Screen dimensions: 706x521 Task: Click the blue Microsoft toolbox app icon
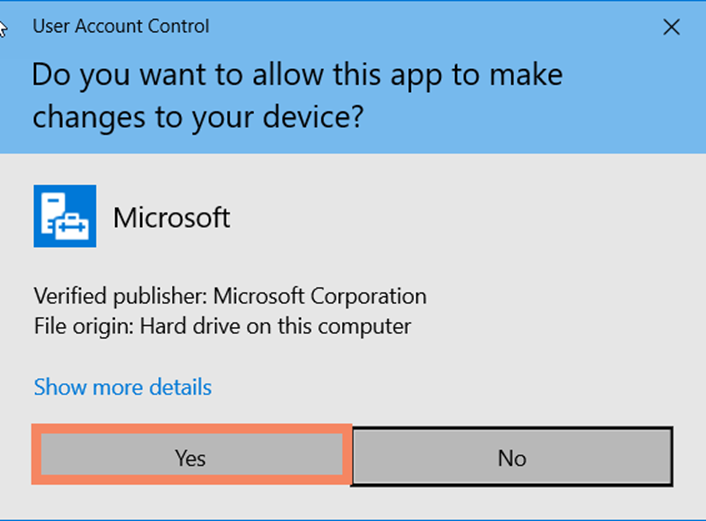click(x=65, y=216)
